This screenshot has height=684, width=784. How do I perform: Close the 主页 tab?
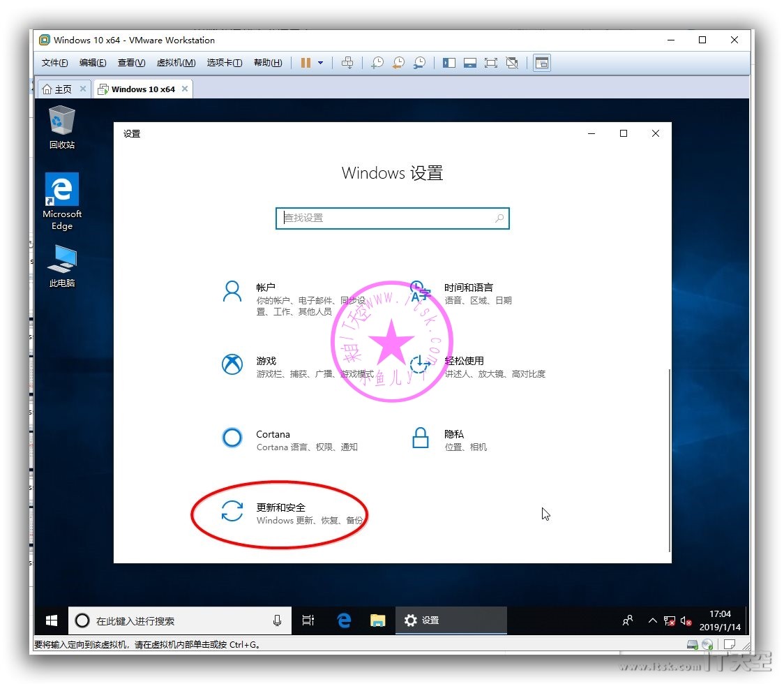83,89
